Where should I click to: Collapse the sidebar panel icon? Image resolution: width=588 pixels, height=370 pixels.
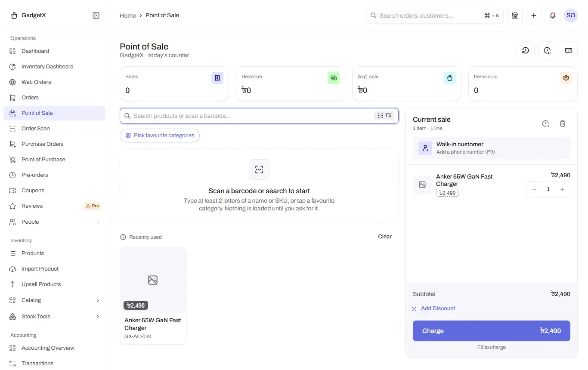pyautogui.click(x=96, y=15)
